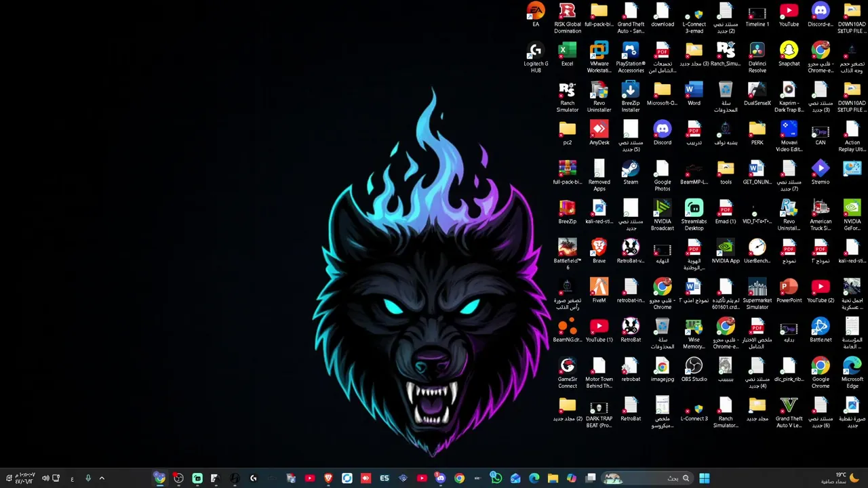868x488 pixels.
Task: Launch Movavi Video Editor shortcut
Action: 789,137
